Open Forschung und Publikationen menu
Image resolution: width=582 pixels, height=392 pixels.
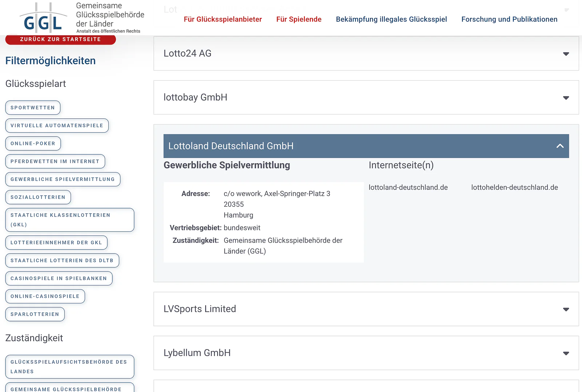click(509, 19)
